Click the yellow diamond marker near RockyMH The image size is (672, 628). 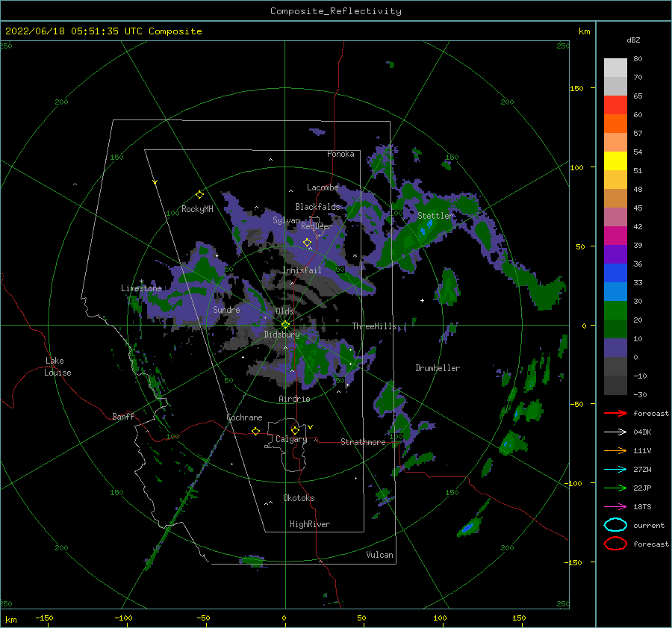[x=199, y=195]
